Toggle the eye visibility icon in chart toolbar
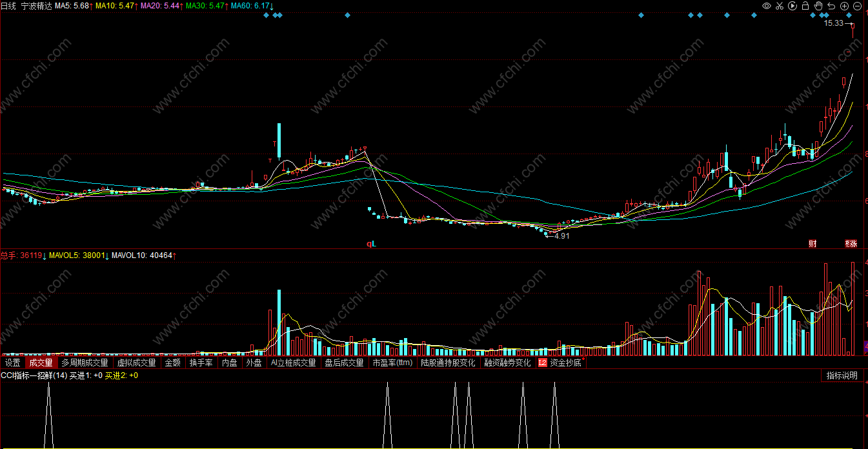Viewport: 868px width, 449px height. (x=767, y=6)
